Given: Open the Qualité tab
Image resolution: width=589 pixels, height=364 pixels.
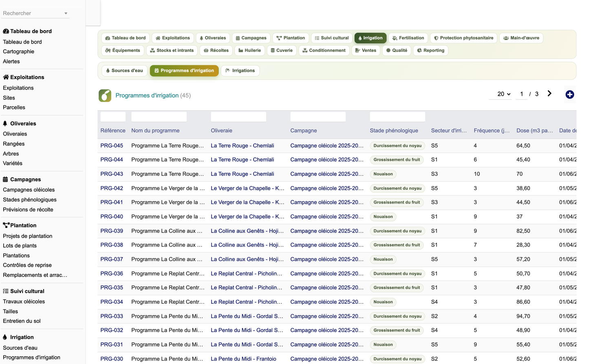Looking at the screenshot, I should (x=397, y=50).
